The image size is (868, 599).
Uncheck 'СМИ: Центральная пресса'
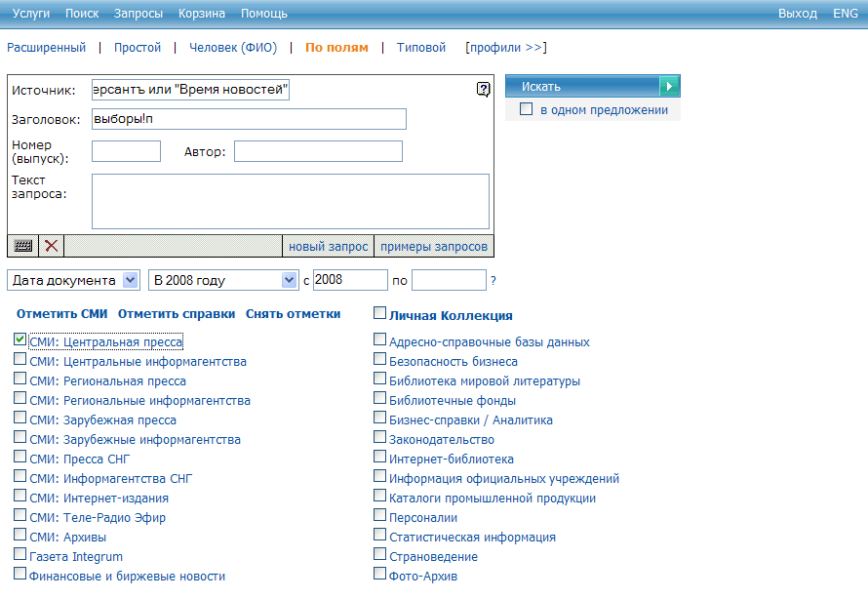pos(20,340)
